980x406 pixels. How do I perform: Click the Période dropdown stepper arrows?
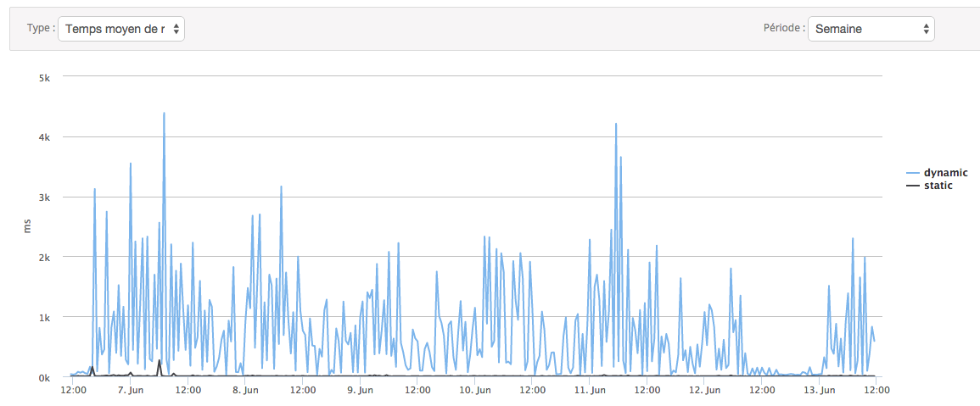[927, 29]
